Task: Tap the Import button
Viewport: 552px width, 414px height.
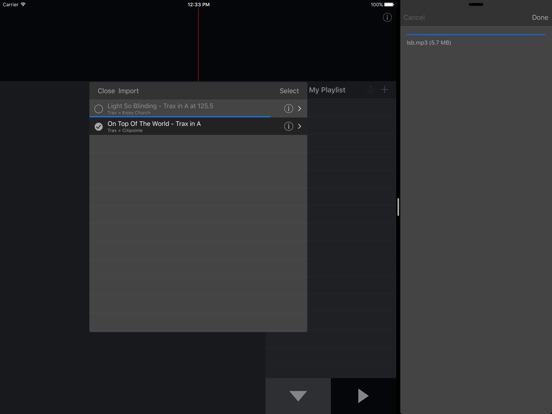Action: 128,91
